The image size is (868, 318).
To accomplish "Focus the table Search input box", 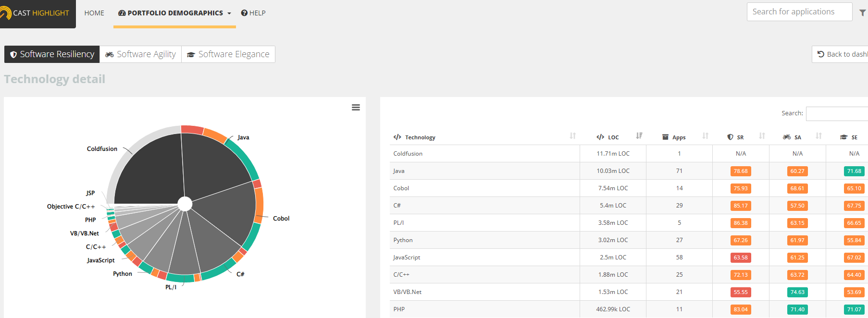I will coord(837,113).
